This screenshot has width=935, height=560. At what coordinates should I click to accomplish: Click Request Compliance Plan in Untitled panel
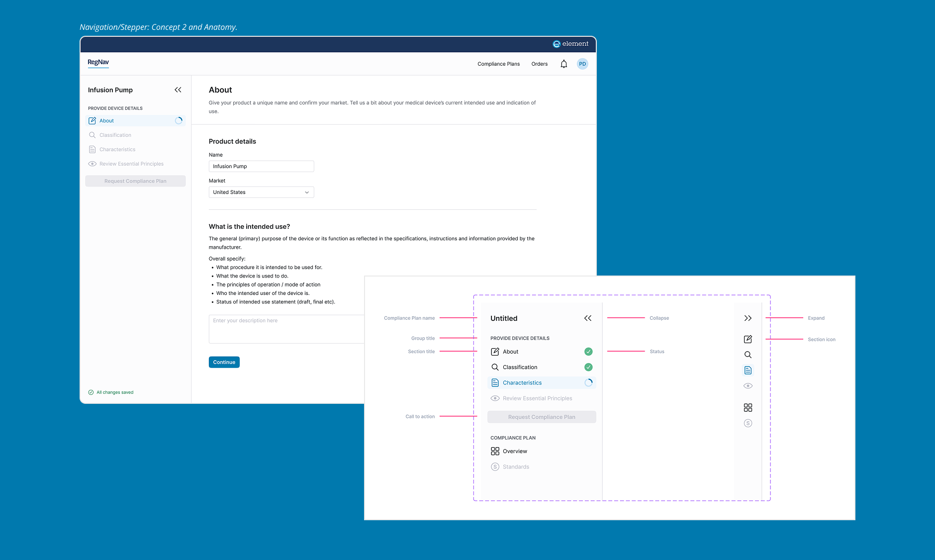542,417
